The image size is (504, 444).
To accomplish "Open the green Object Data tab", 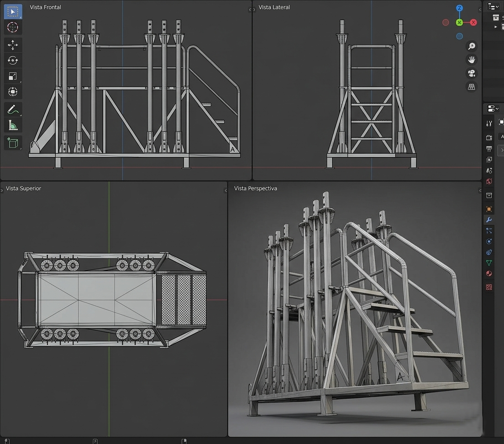I will click(x=489, y=263).
